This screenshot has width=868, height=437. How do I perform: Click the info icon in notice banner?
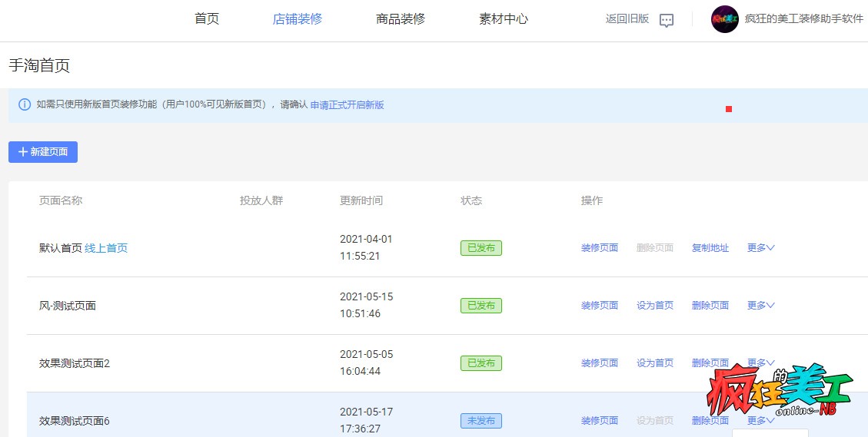tap(25, 104)
